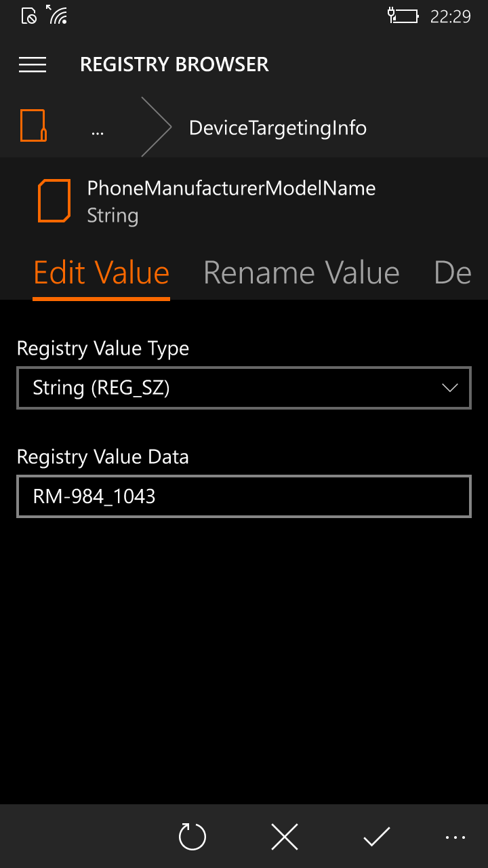
Task: Tap the Wi-Fi status icon
Action: [x=58, y=16]
